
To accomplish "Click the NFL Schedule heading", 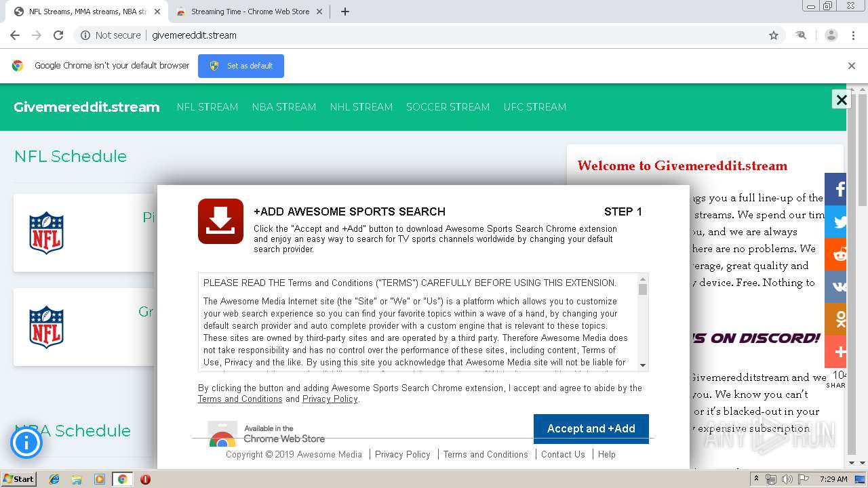I will click(x=71, y=157).
